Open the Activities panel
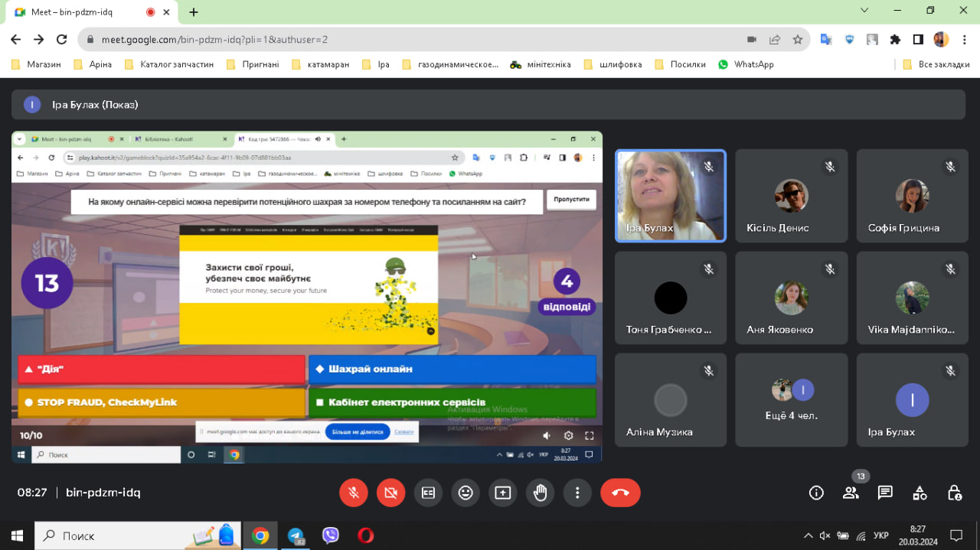980x550 pixels. point(920,493)
